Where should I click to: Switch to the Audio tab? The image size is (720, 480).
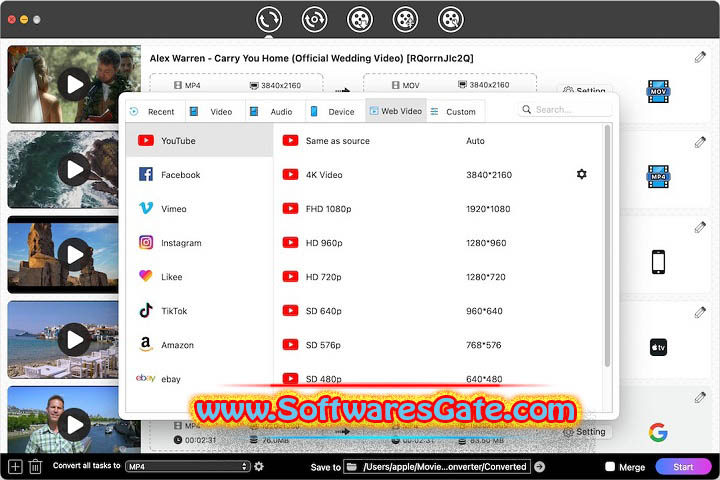pyautogui.click(x=276, y=112)
